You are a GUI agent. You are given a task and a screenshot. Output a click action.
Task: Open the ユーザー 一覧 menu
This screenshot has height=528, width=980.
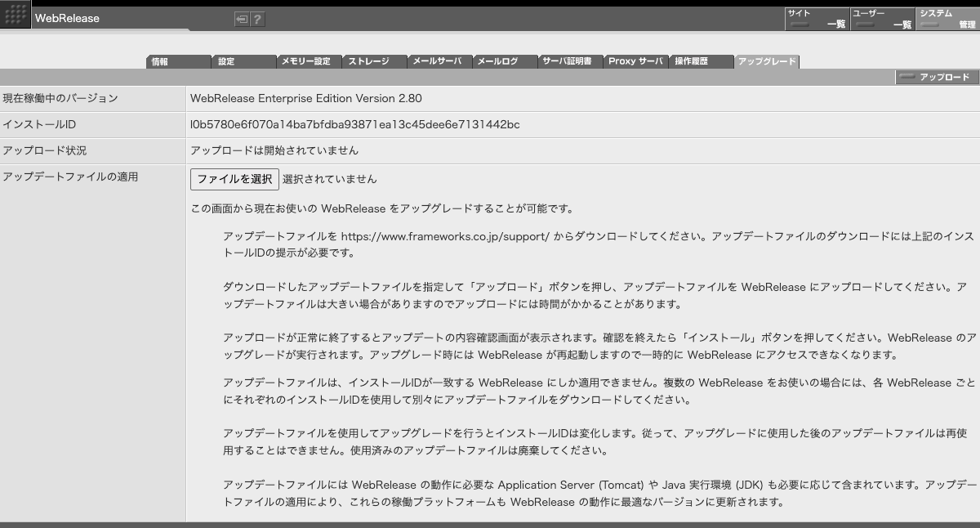pos(881,19)
